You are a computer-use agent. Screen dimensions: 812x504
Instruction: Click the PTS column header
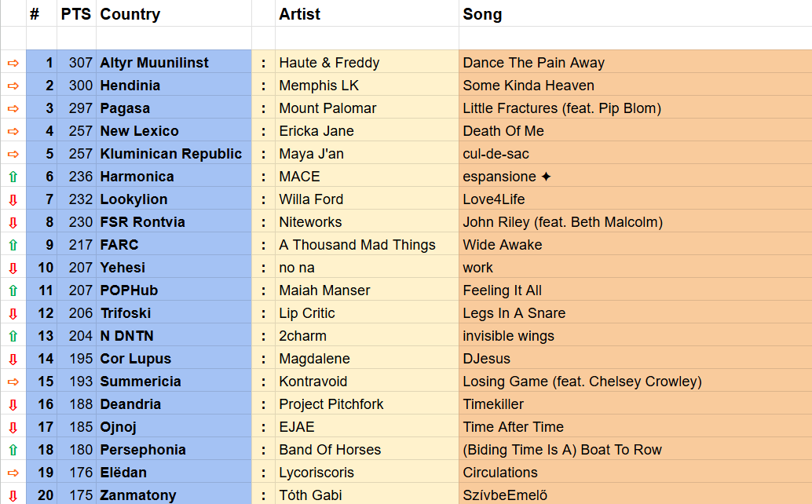tap(76, 14)
